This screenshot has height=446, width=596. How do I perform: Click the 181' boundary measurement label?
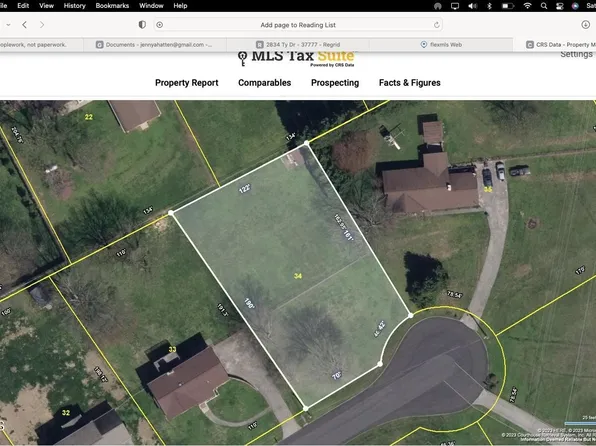point(349,235)
